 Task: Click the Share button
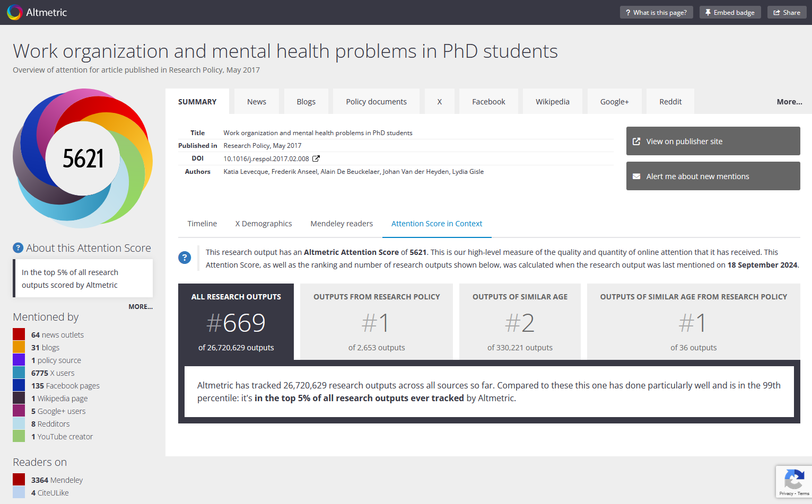[787, 12]
